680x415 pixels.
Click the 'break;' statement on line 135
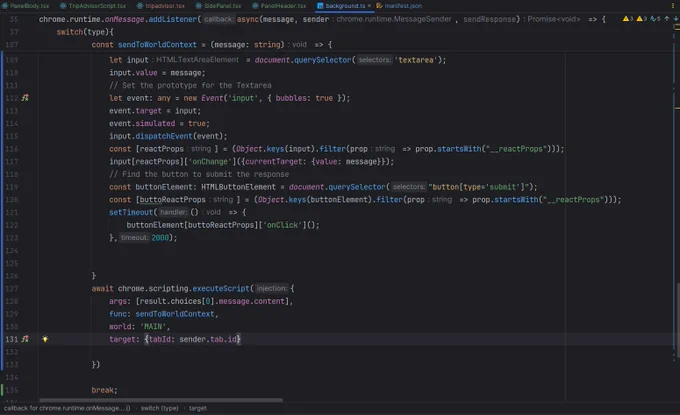(105, 390)
